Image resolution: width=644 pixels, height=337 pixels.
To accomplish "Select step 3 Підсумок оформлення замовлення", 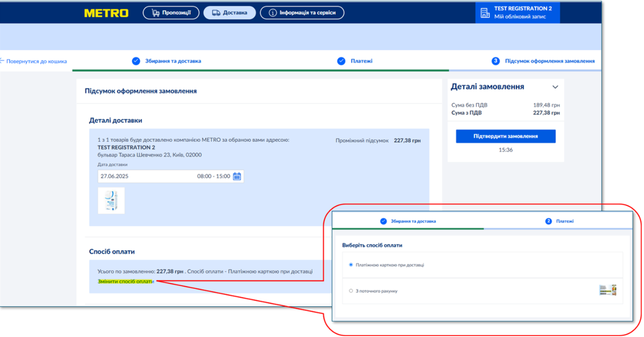I will (543, 61).
